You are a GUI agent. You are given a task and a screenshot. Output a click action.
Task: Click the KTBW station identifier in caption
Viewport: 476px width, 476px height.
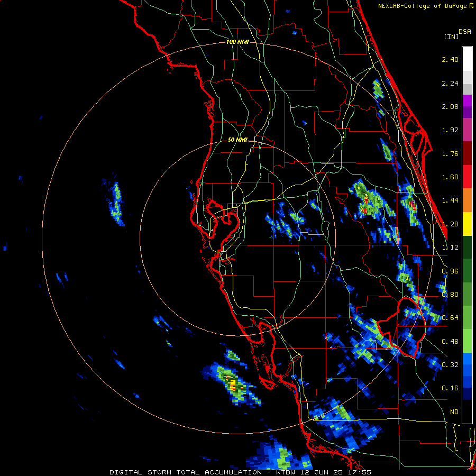(x=286, y=472)
